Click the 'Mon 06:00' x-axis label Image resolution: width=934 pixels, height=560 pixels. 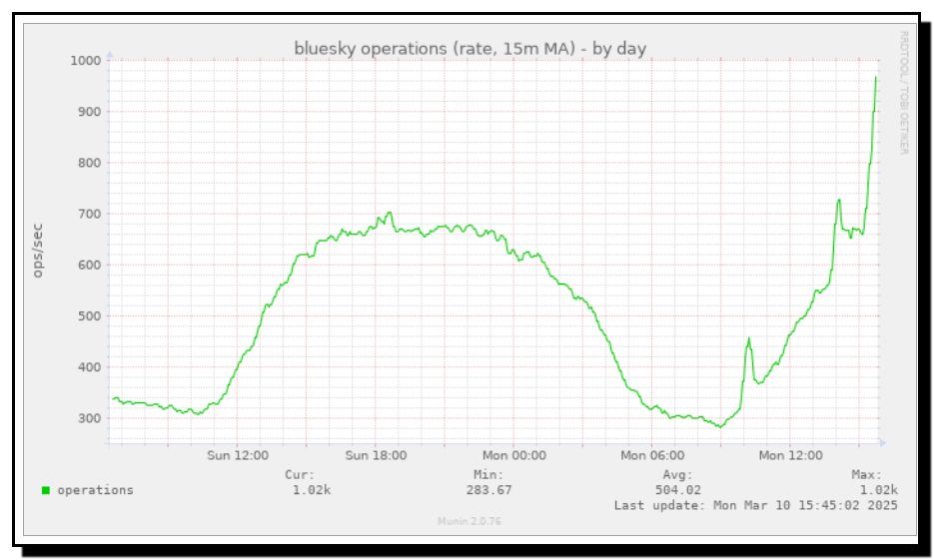(x=652, y=456)
